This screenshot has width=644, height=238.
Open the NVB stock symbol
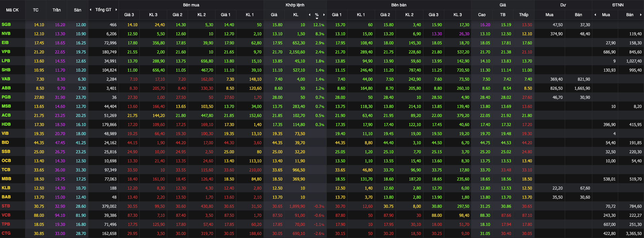[x=6, y=34]
